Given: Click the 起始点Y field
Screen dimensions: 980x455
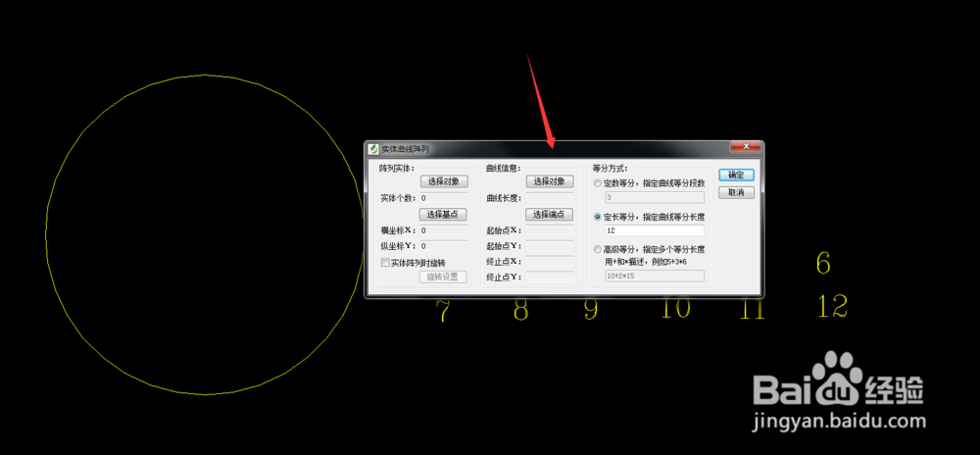Looking at the screenshot, I should point(550,246).
